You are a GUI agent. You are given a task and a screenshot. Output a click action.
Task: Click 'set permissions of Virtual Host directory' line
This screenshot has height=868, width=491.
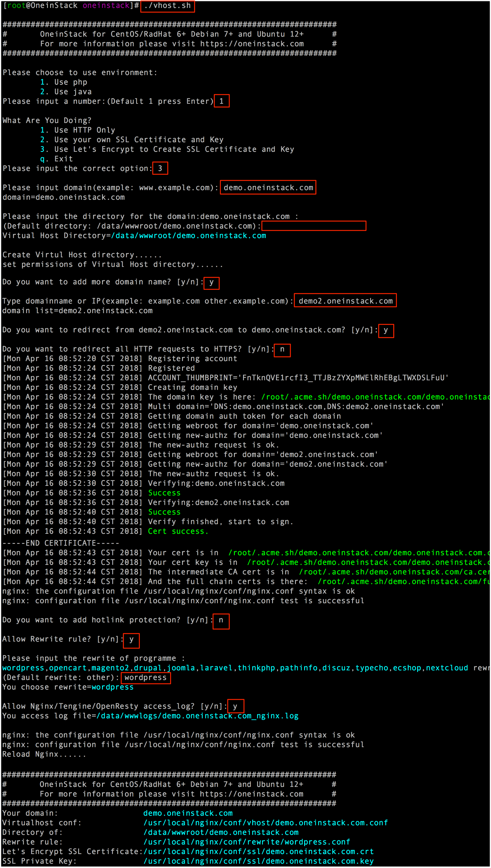point(113,265)
